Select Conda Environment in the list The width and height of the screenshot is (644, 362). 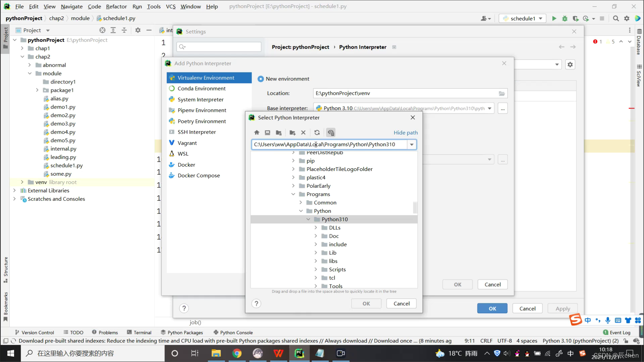tap(201, 88)
